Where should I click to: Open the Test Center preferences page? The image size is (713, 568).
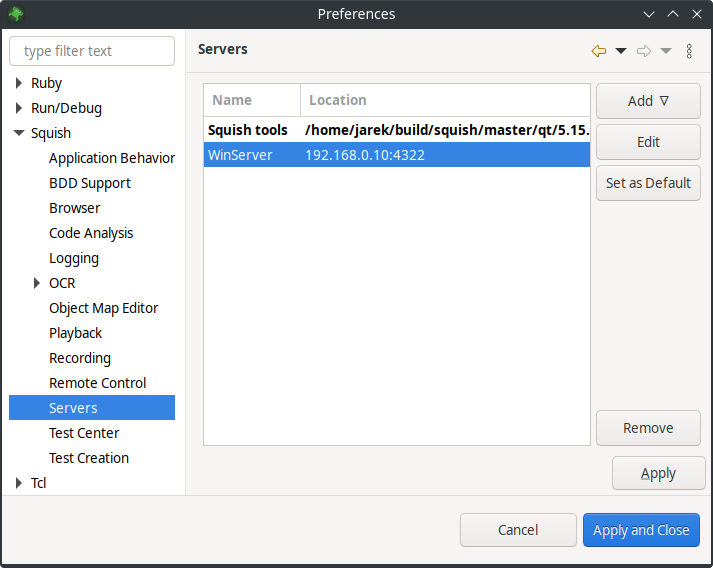[x=84, y=433]
